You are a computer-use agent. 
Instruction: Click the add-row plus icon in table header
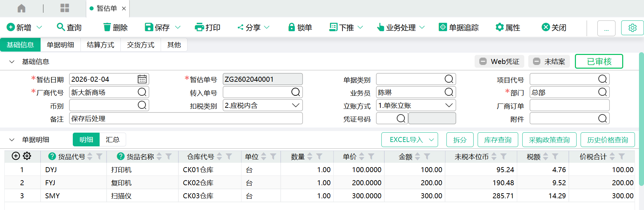coord(16,156)
